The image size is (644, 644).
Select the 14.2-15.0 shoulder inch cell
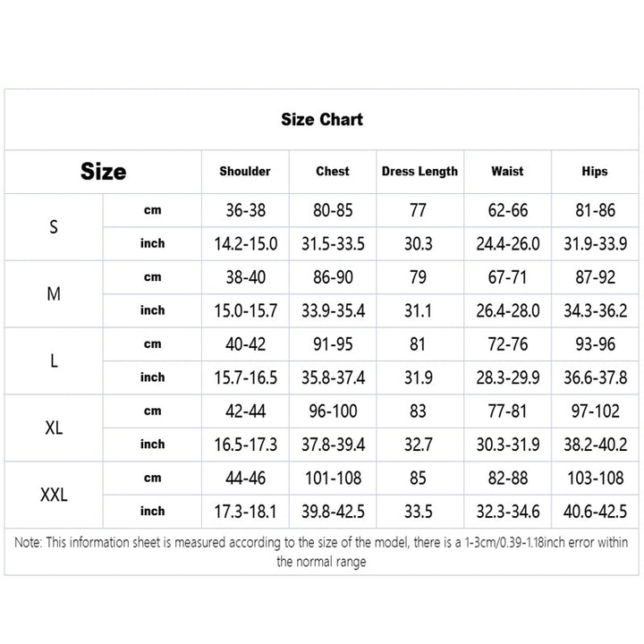click(245, 244)
